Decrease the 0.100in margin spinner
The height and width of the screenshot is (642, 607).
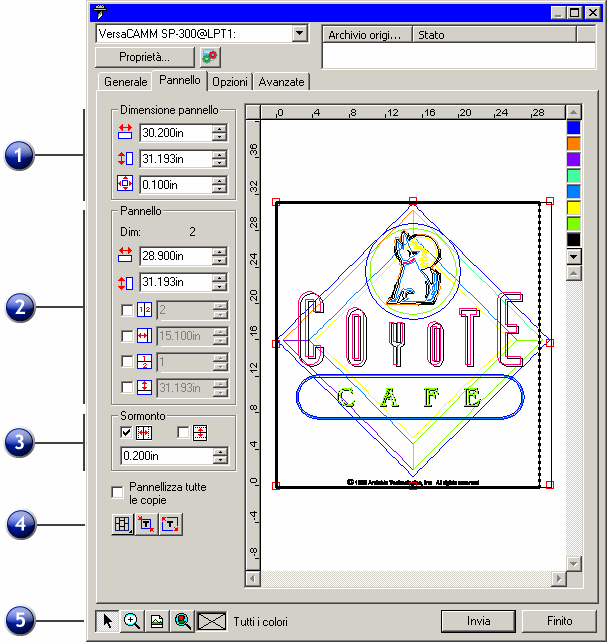[219, 188]
